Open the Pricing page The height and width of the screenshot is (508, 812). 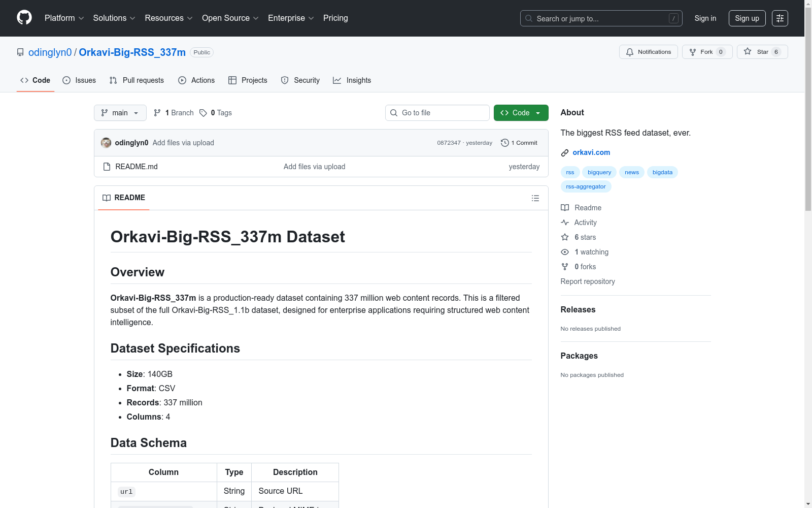click(335, 18)
